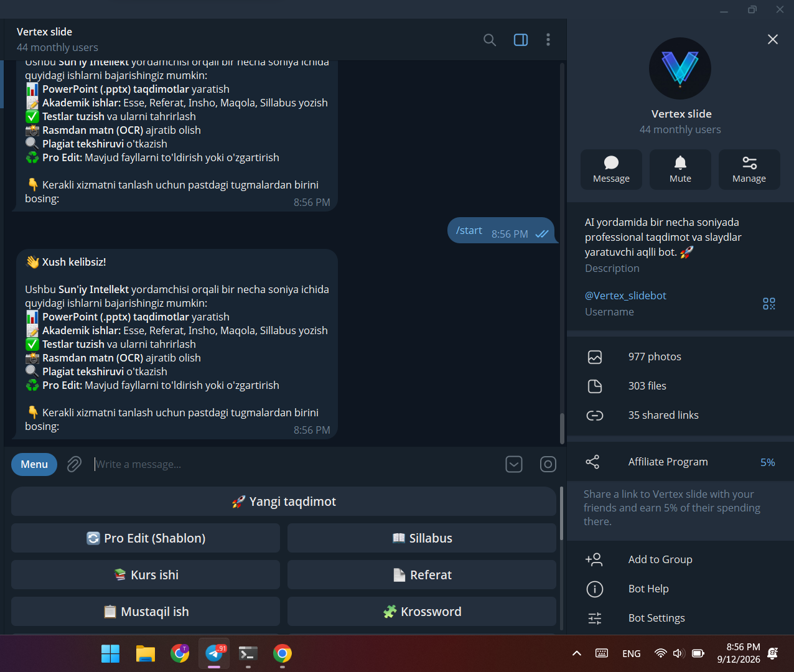This screenshot has width=794, height=672.
Task: Open the taskbar clock showing 8:56 PM
Action: click(x=739, y=653)
